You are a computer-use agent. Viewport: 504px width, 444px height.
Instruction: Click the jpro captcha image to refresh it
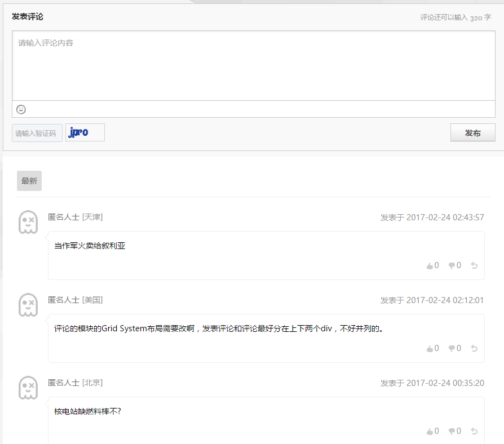(x=85, y=132)
